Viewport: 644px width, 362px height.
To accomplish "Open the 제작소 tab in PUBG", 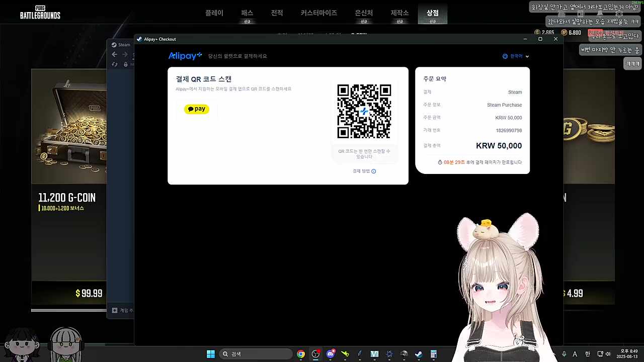I will [x=399, y=13].
